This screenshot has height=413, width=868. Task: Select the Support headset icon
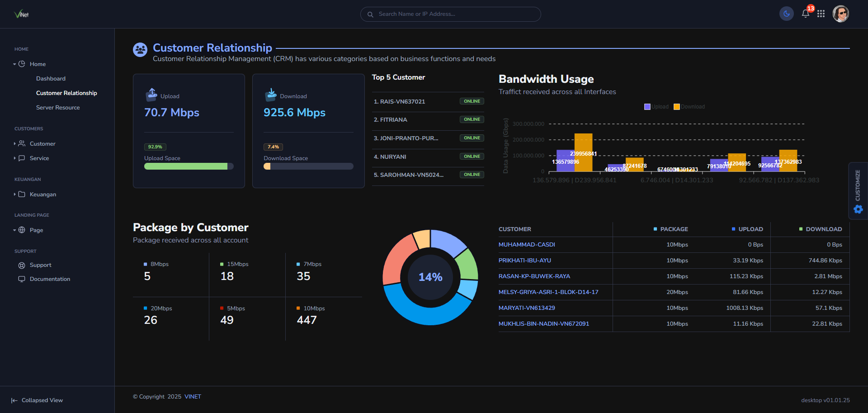click(x=21, y=265)
